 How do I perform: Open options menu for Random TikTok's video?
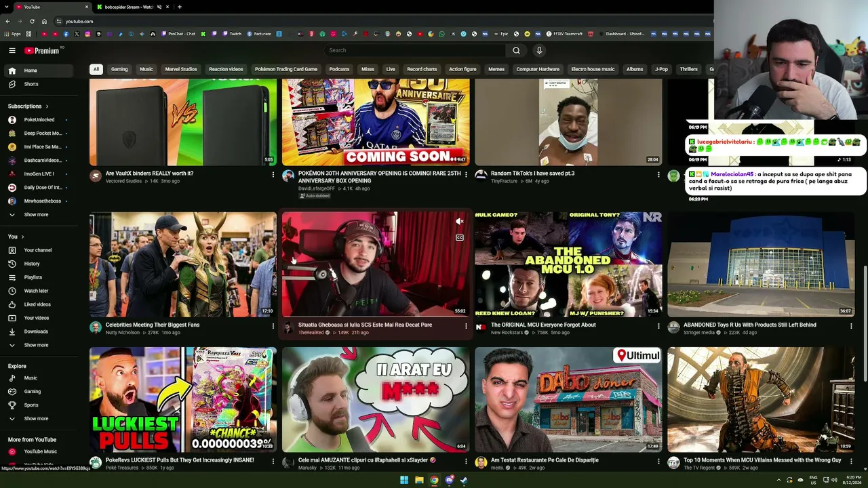tap(658, 175)
